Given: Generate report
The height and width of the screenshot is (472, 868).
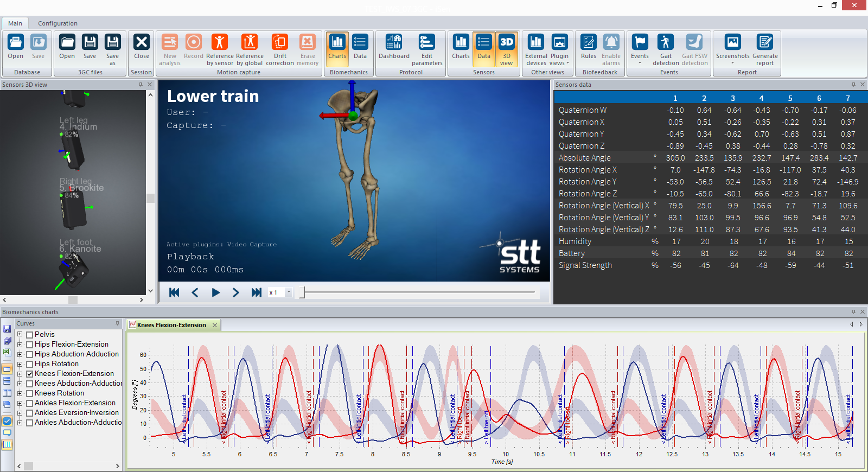Looking at the screenshot, I should pos(765,49).
